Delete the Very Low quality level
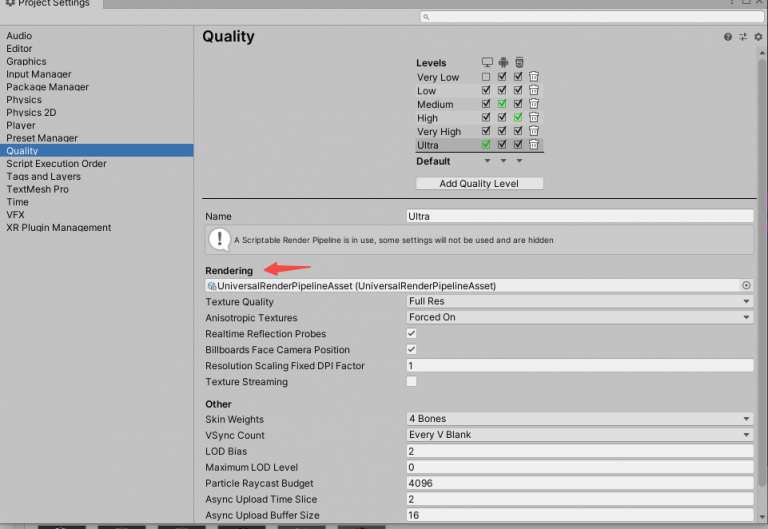The width and height of the screenshot is (768, 529). tap(534, 77)
